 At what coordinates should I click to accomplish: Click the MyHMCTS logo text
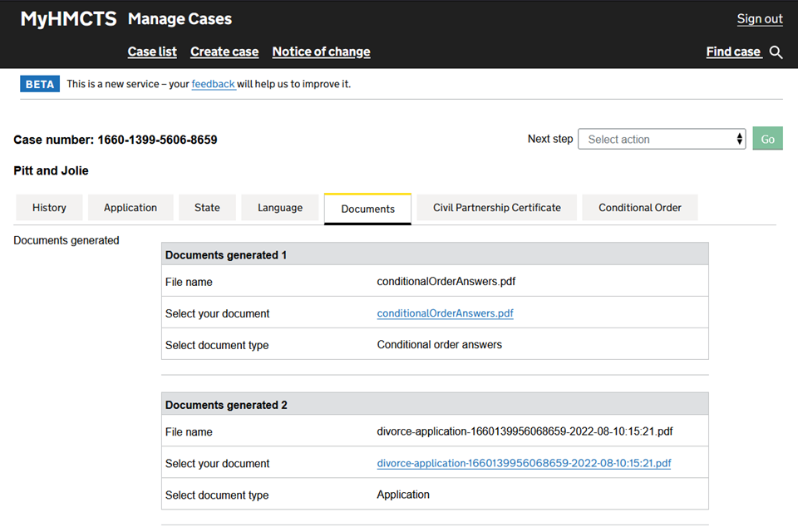(x=68, y=19)
